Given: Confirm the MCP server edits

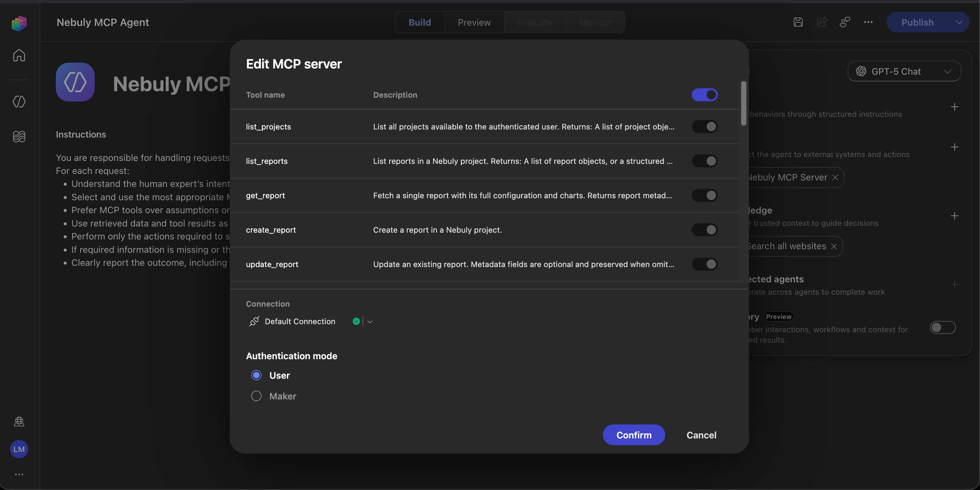Looking at the screenshot, I should pos(634,435).
